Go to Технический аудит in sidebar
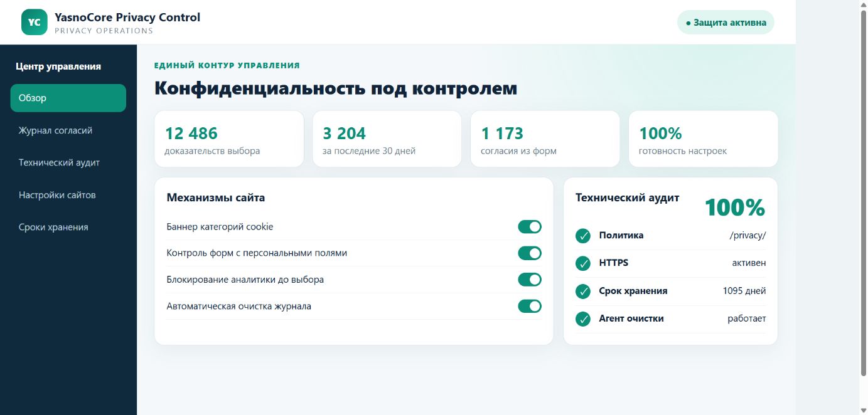 (68, 162)
